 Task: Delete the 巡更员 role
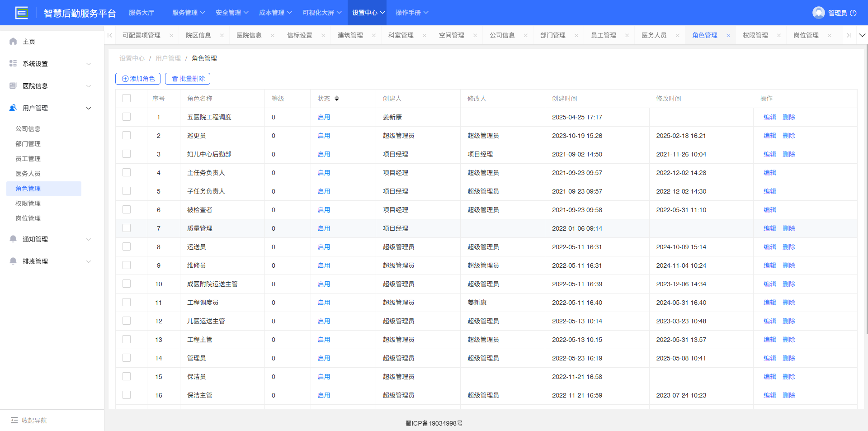point(788,136)
